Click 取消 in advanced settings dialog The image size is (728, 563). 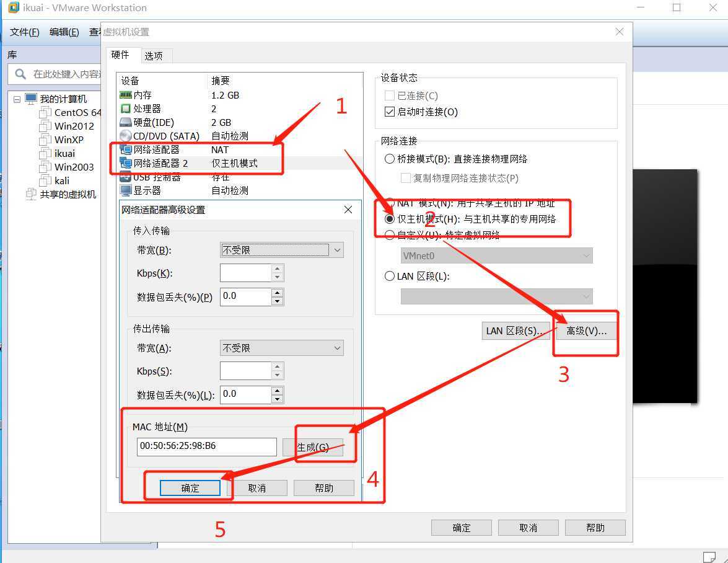(x=257, y=488)
